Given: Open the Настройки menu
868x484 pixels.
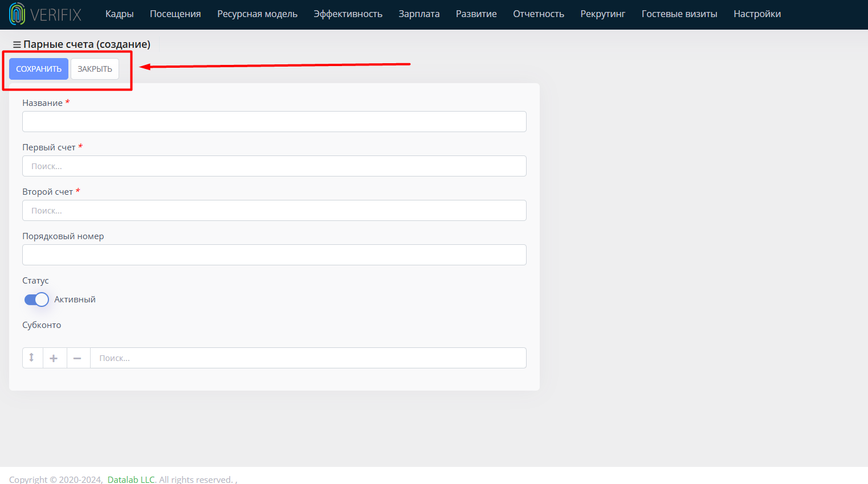Looking at the screenshot, I should click(757, 14).
